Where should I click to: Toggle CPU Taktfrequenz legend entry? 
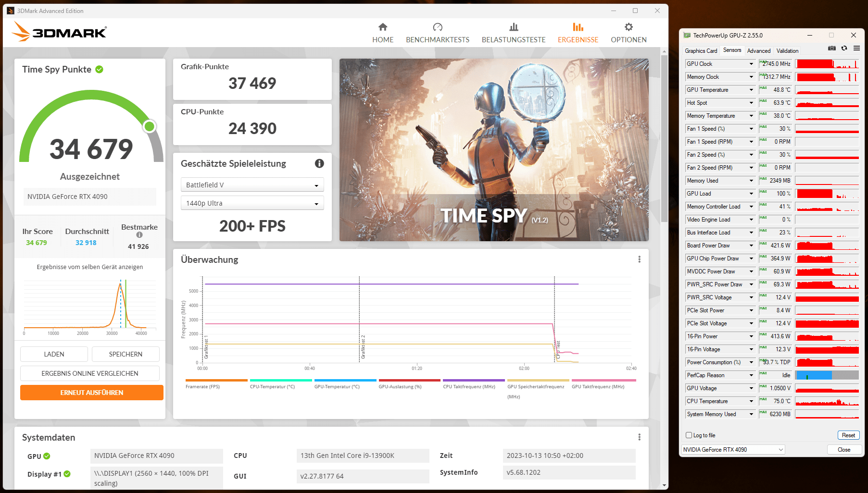coord(474,383)
